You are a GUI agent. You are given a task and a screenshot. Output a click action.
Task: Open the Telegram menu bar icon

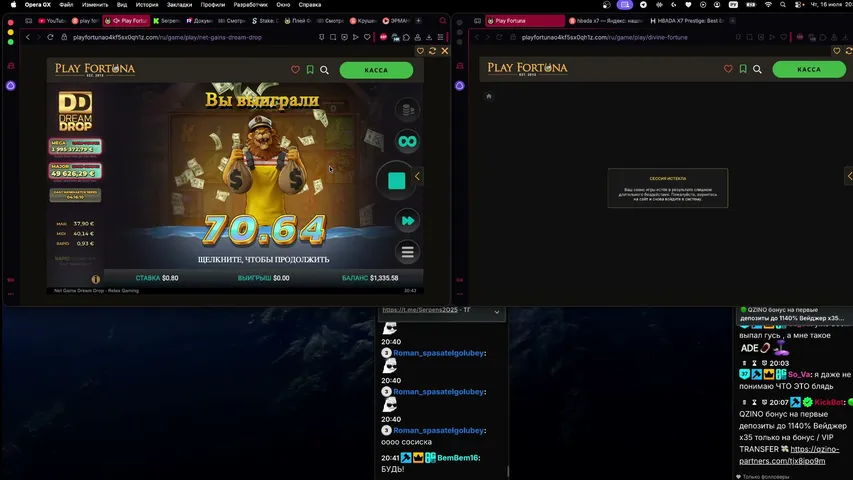pos(644,4)
